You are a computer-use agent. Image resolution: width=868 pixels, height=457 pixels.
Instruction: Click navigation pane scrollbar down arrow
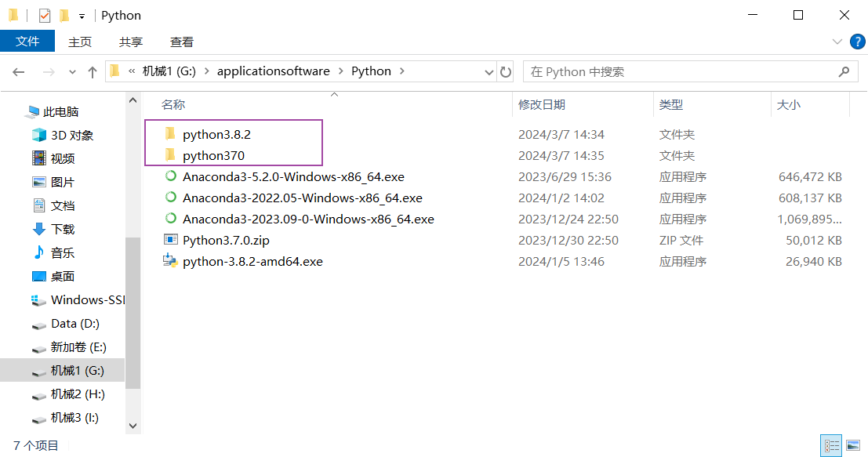pos(133,426)
